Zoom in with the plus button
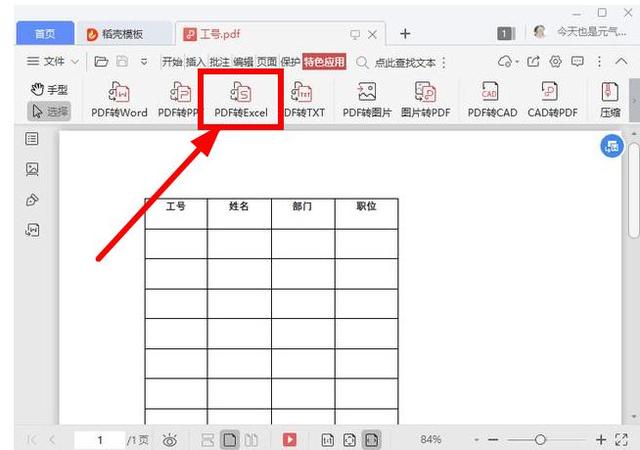 601,440
